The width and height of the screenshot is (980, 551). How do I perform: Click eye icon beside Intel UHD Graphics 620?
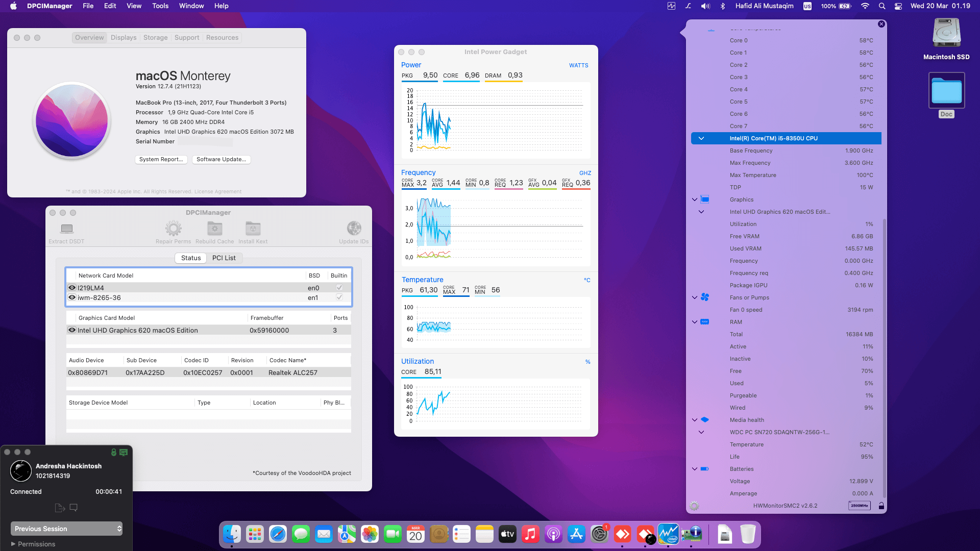click(72, 330)
